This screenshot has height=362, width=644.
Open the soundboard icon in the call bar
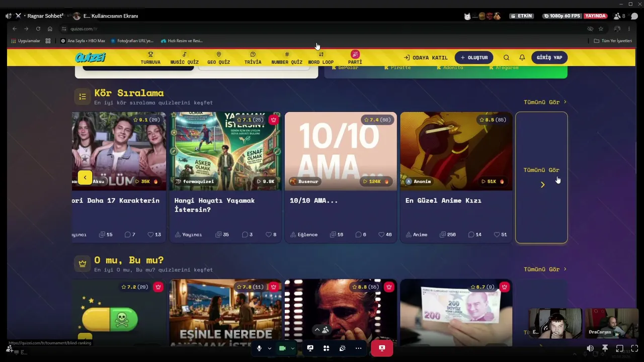(x=342, y=348)
